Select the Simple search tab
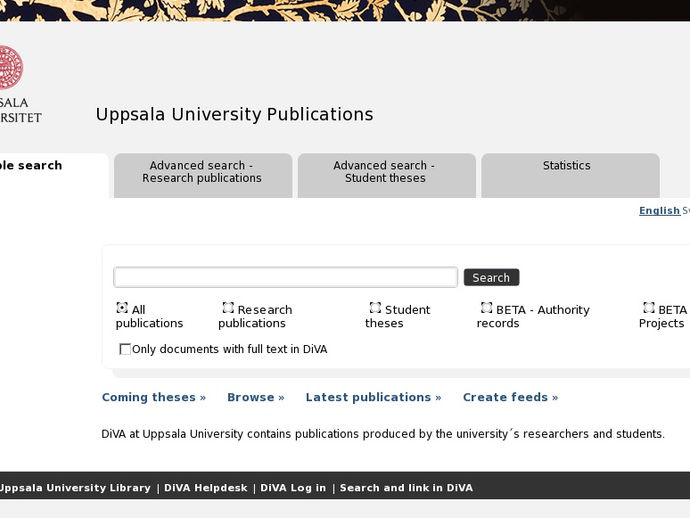The width and height of the screenshot is (690, 518). (54, 176)
